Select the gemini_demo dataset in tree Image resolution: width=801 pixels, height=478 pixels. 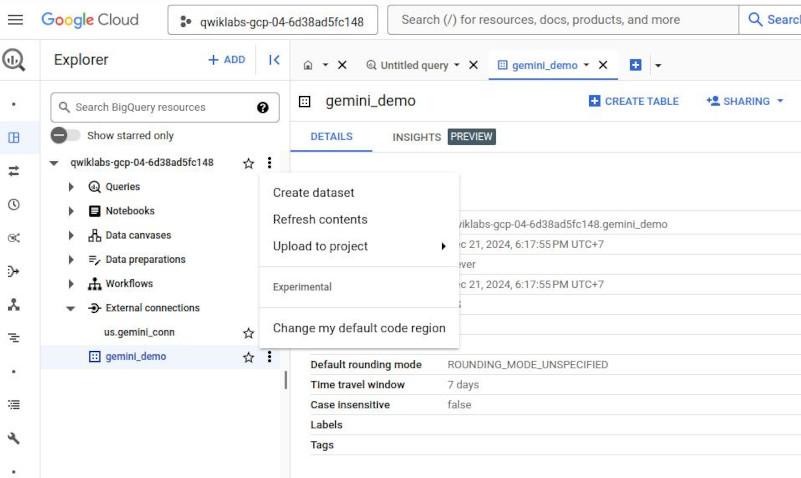135,356
